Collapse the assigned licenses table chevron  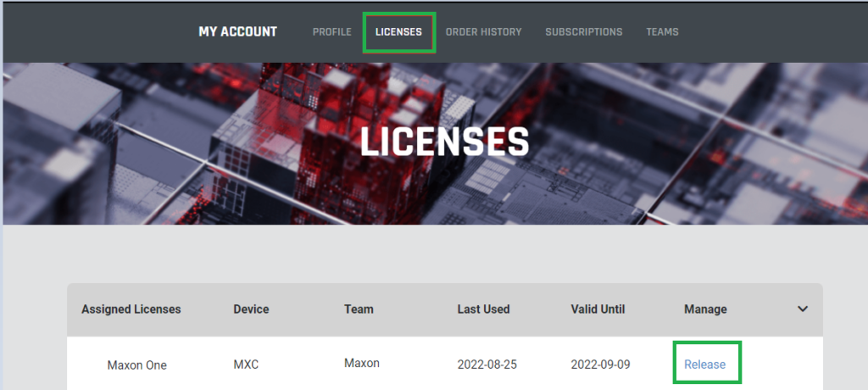tap(803, 309)
